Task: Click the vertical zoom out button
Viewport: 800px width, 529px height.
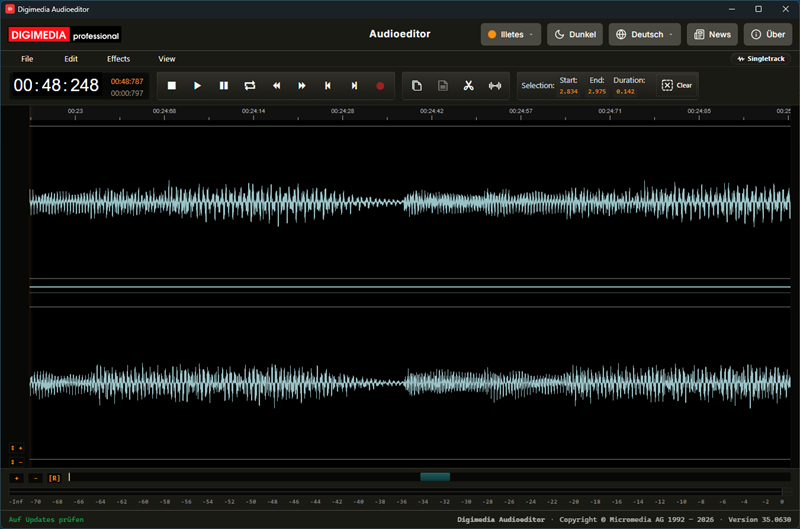Action: (x=16, y=462)
